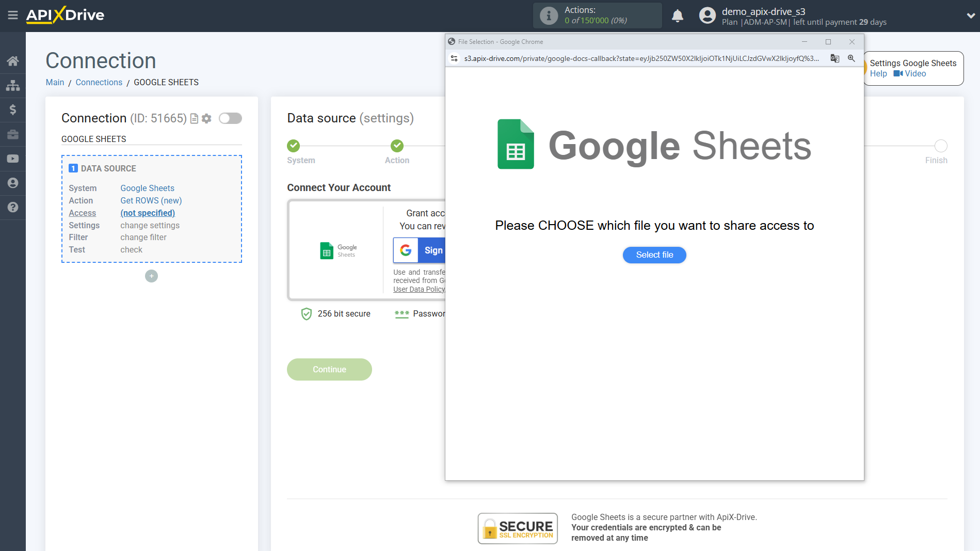Click the demo_apix-drive_s3 username
This screenshot has width=980, height=551.
pos(763,11)
